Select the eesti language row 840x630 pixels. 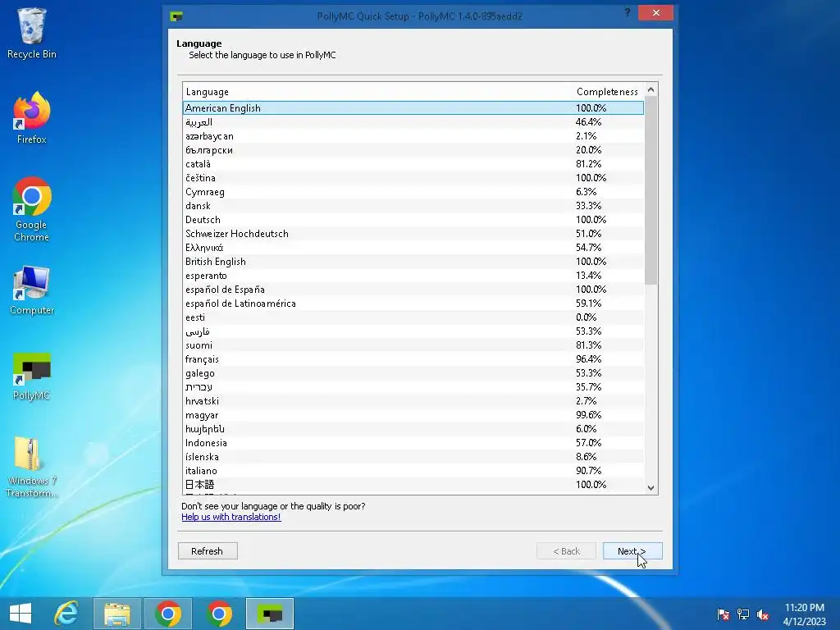[x=413, y=317]
